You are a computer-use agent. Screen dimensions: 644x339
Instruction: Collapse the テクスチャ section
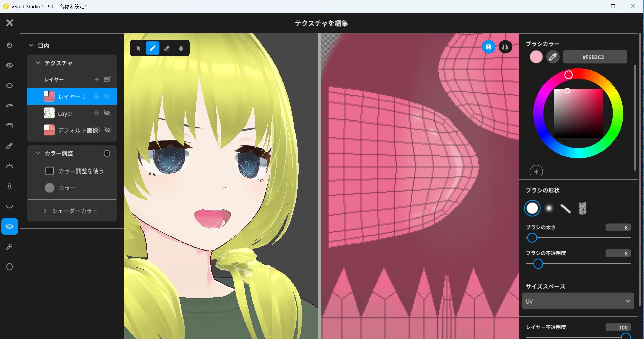point(38,63)
